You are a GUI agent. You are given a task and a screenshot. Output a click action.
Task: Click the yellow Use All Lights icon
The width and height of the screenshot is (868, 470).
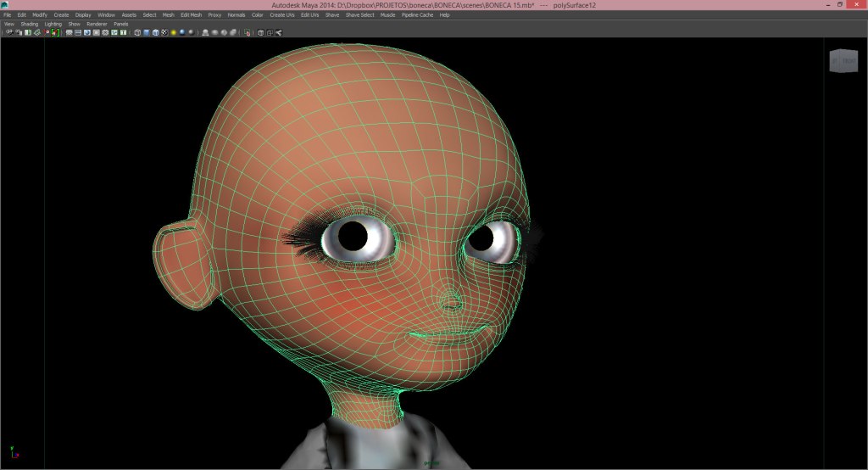pyautogui.click(x=173, y=32)
